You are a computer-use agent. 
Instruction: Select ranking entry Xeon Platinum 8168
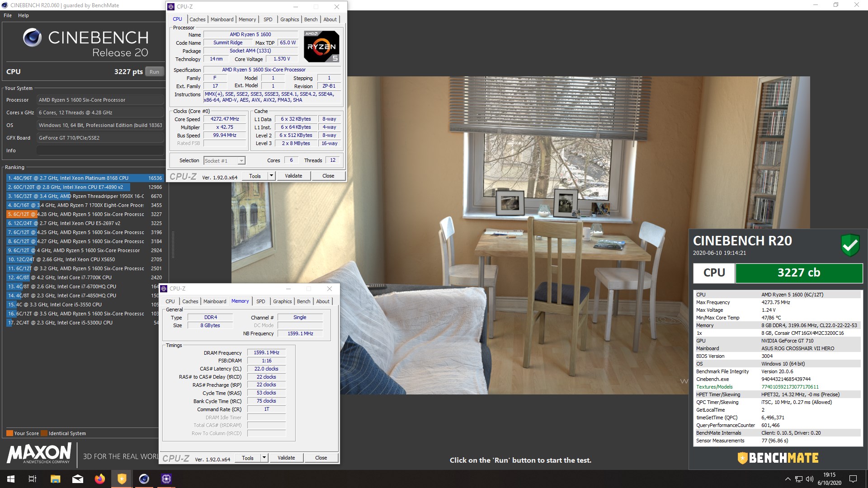click(85, 178)
